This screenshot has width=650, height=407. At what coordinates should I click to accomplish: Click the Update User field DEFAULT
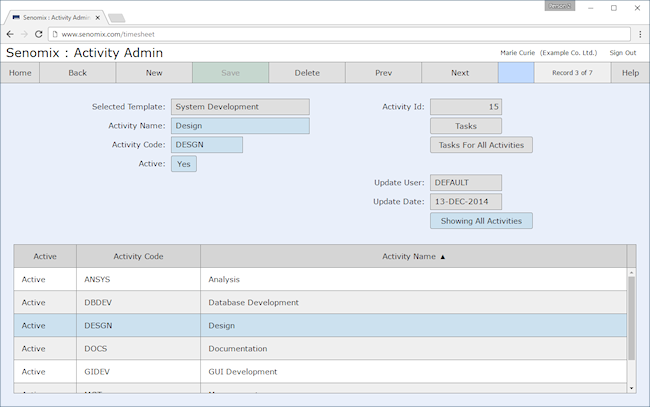(466, 183)
